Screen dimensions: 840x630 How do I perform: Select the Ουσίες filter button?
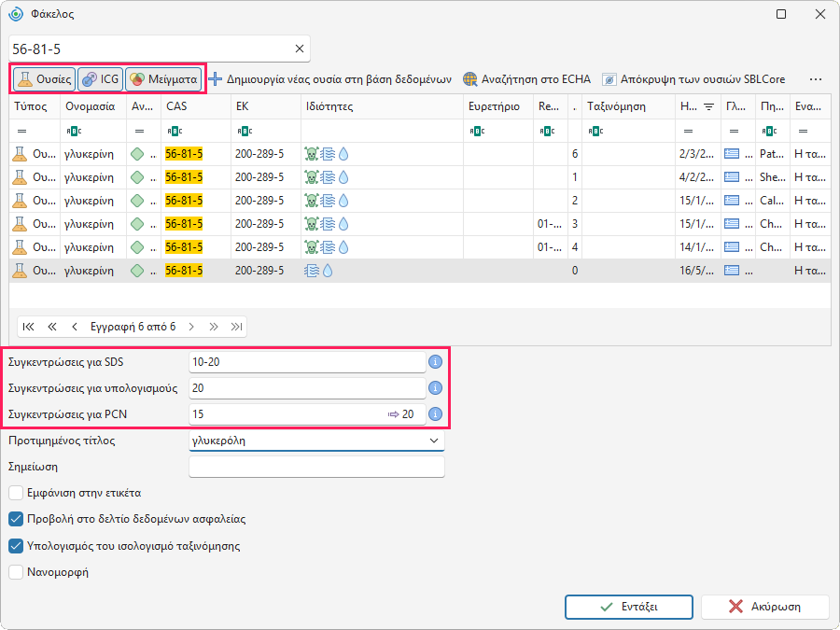pyautogui.click(x=44, y=79)
